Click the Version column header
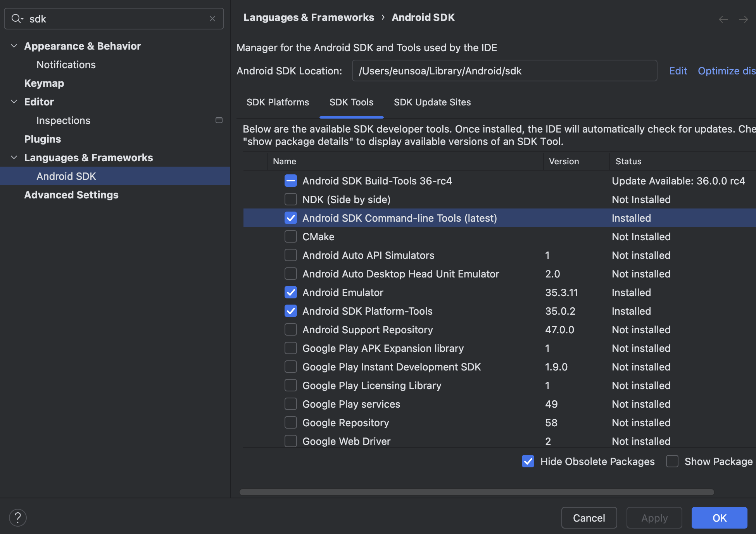Image resolution: width=756 pixels, height=534 pixels. pos(576,161)
